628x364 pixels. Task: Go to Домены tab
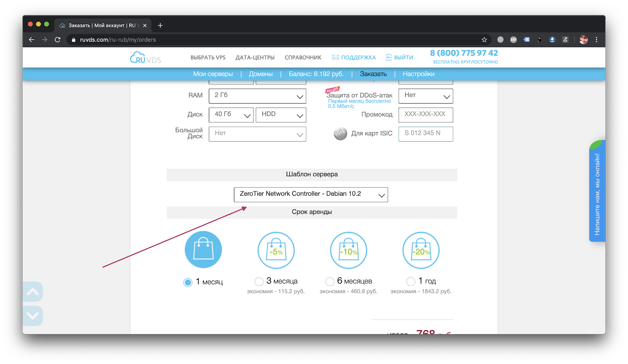(261, 74)
